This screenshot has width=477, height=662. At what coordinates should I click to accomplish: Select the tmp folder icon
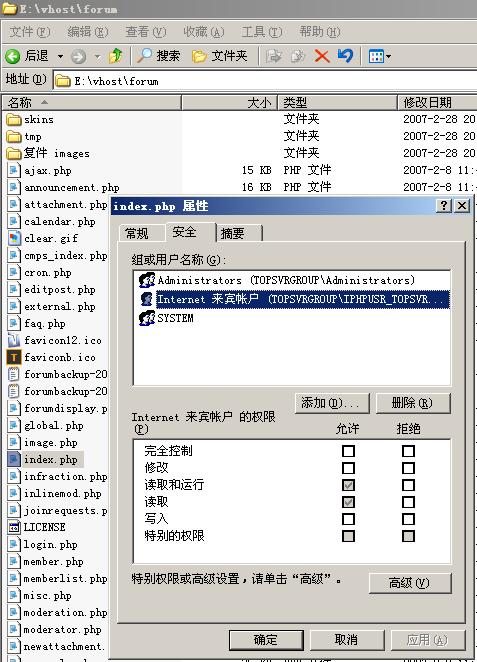click(x=14, y=137)
